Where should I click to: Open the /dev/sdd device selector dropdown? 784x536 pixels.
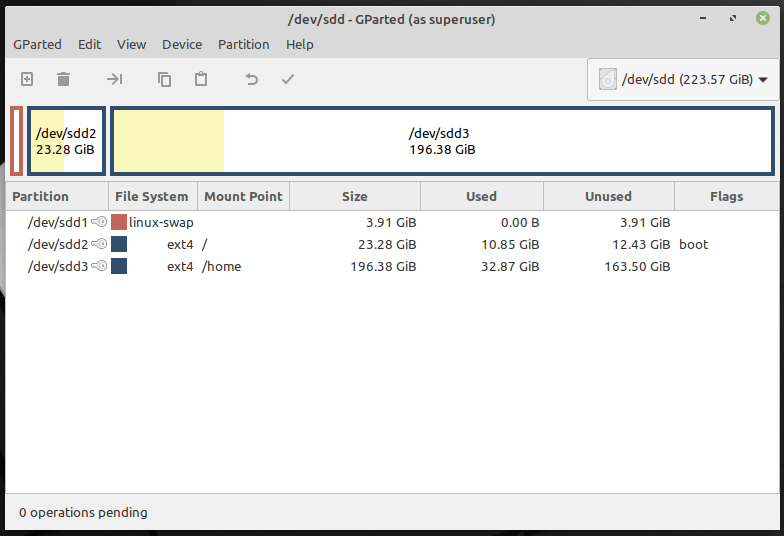[x=684, y=79]
